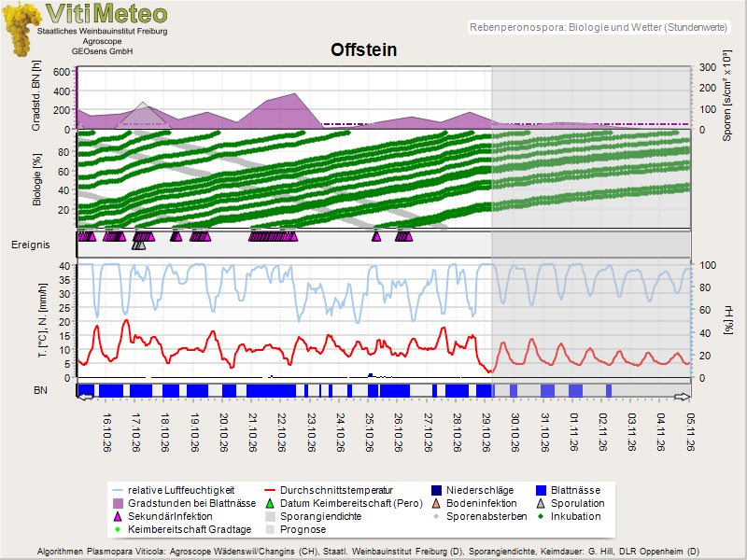Screen dimensions: 747x560
Task: Click the chart title Offstein
Action: [363, 49]
